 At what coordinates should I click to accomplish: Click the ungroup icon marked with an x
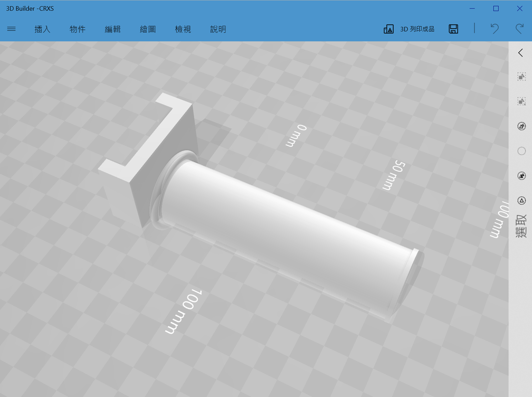pos(521,101)
